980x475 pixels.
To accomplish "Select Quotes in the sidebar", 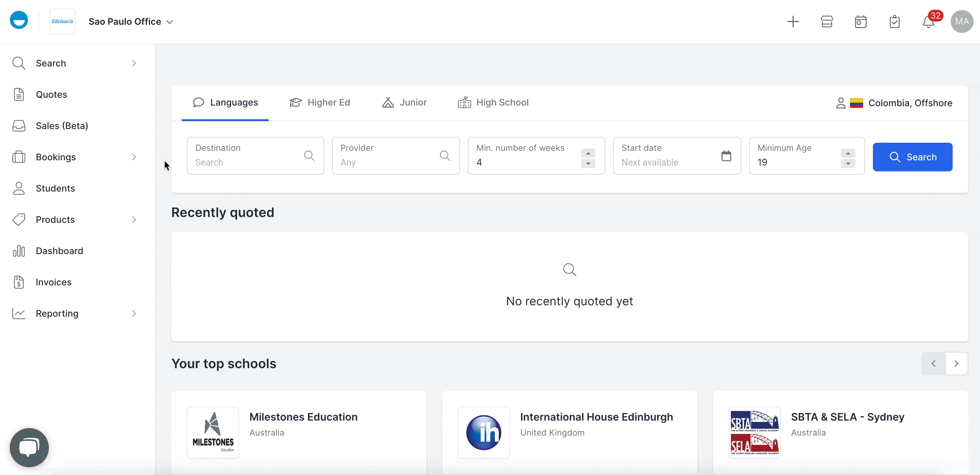I will (x=52, y=94).
